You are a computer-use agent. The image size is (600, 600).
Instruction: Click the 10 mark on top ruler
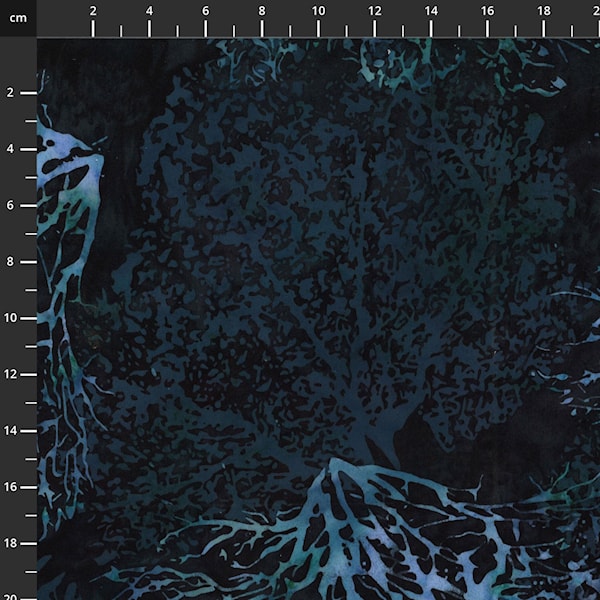coord(318,10)
